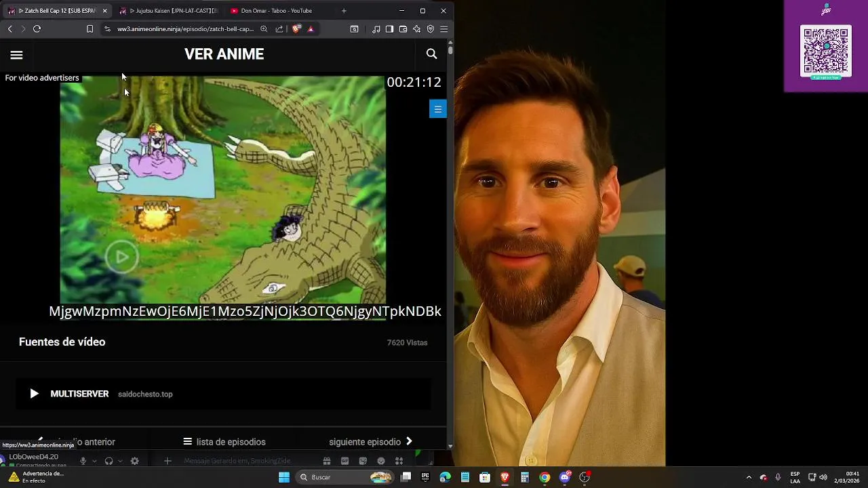Click the For video advertisers label
The width and height of the screenshot is (868, 488).
[x=42, y=78]
